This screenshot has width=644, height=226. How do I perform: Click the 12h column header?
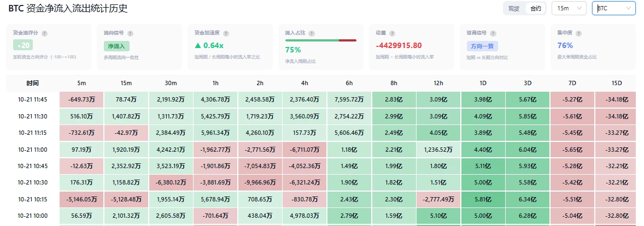(438, 84)
